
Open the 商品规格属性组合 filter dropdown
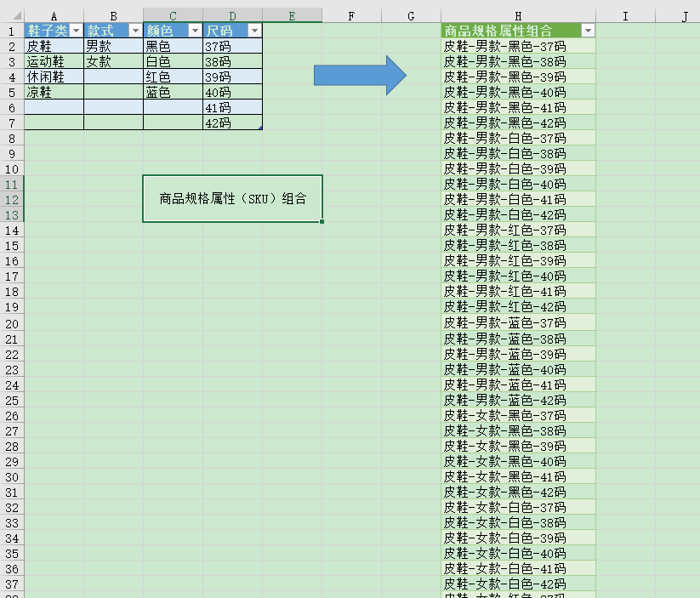coord(589,30)
